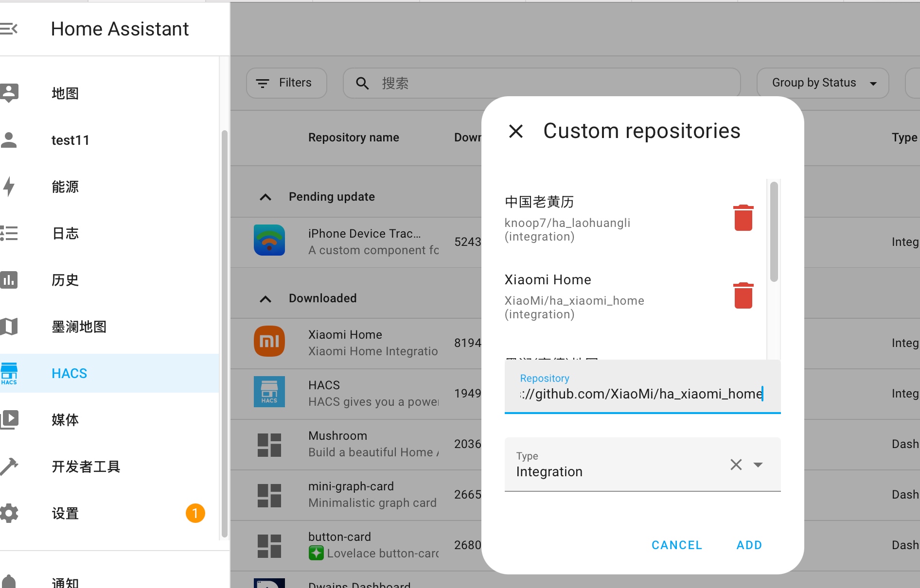Open the 历史 history page
Screen dimensions: 920x588
tap(109, 280)
